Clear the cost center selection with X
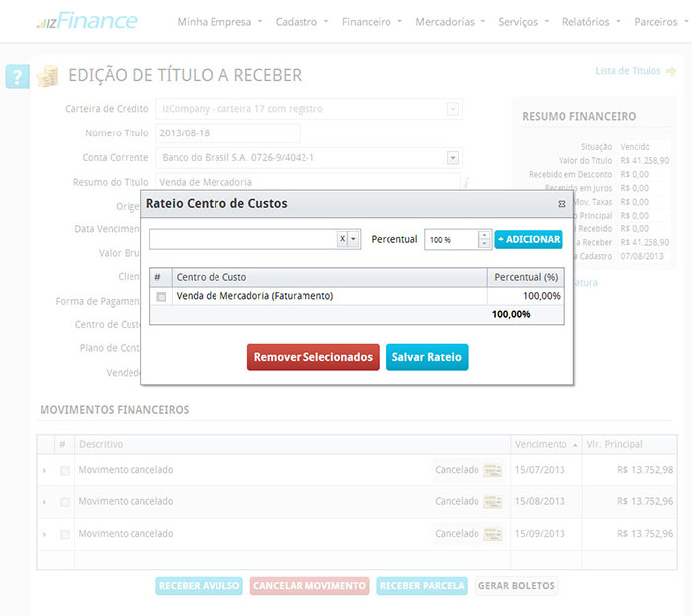Image resolution: width=692 pixels, height=616 pixels. (342, 239)
